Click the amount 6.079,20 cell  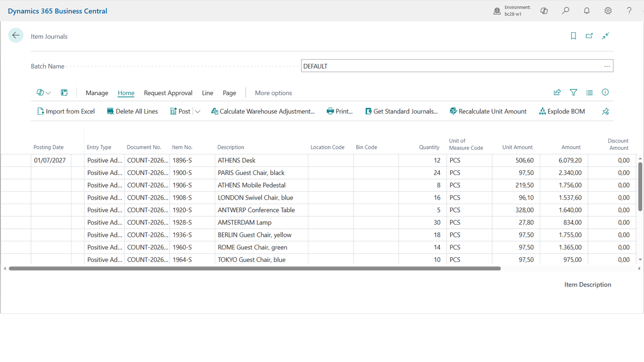[x=564, y=160]
